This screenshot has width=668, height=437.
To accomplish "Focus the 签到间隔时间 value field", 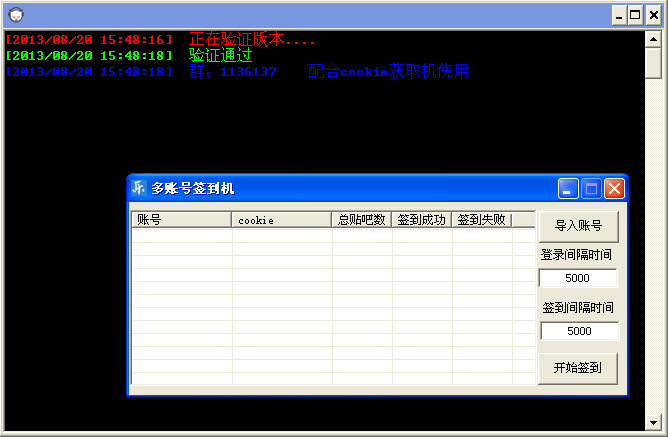I will click(579, 331).
